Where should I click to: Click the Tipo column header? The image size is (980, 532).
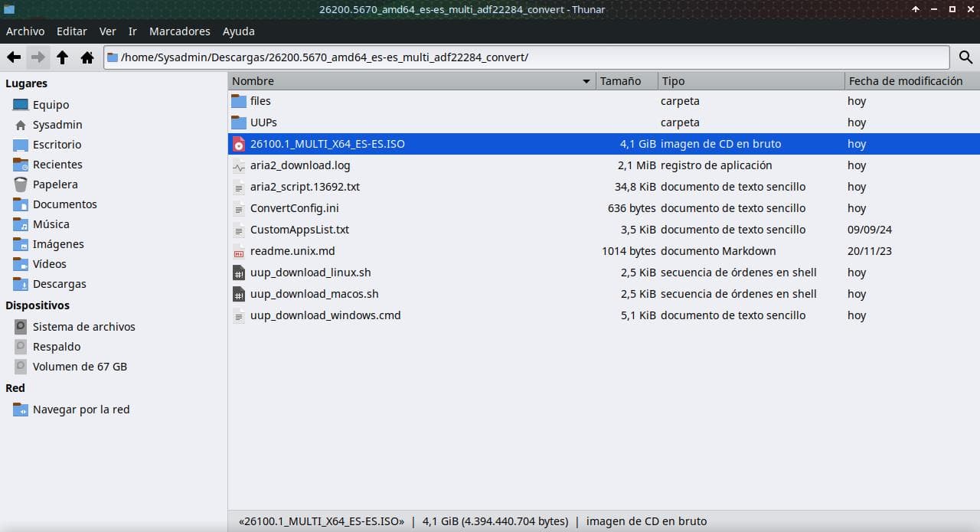(674, 81)
